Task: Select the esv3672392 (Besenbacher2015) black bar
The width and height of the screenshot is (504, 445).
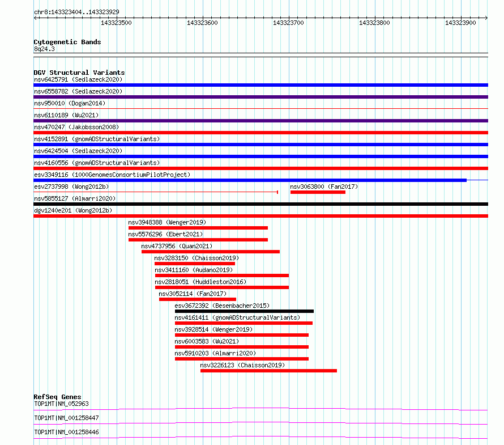Action: tap(244, 311)
